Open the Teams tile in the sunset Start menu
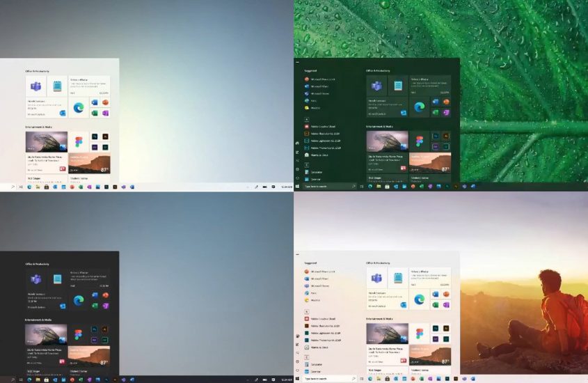Image resolution: width=588 pixels, height=383 pixels. pyautogui.click(x=376, y=279)
